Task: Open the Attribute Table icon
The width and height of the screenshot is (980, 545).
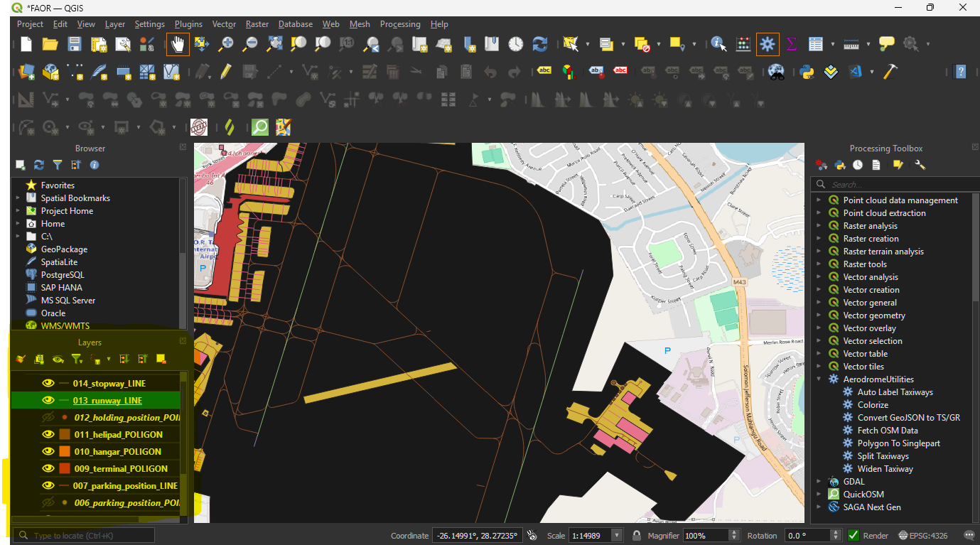Action: tap(815, 44)
